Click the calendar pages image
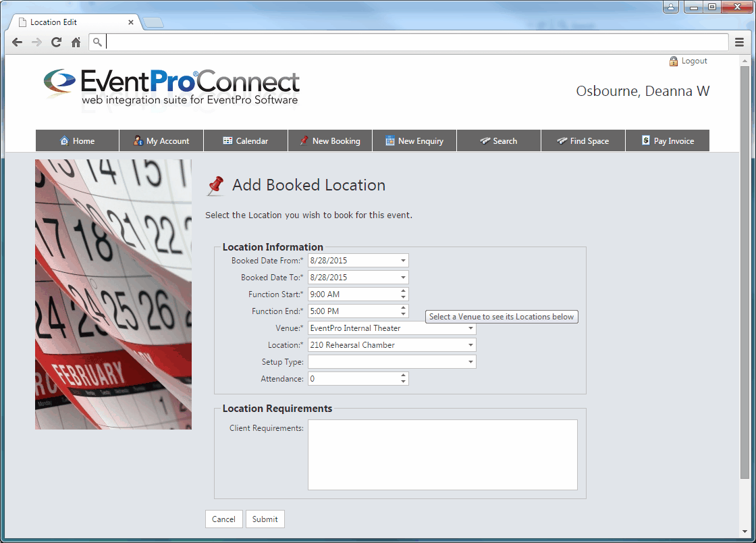756x543 pixels. (113, 294)
